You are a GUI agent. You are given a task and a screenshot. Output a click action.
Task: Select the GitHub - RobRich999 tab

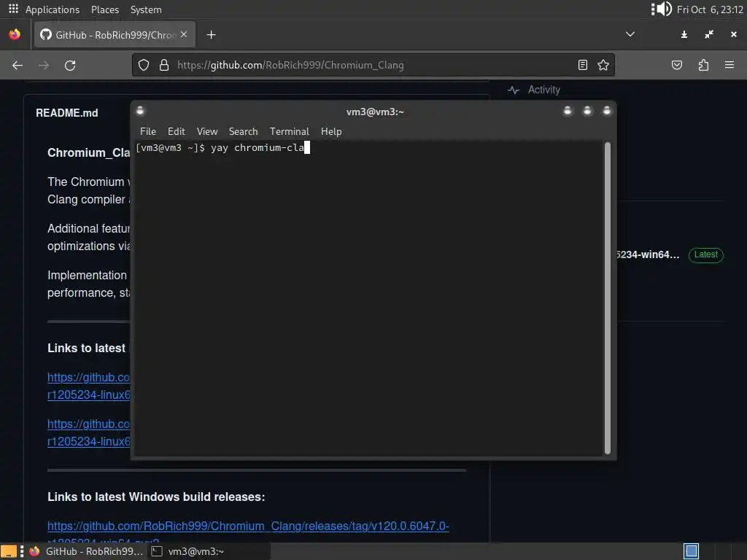pos(115,34)
